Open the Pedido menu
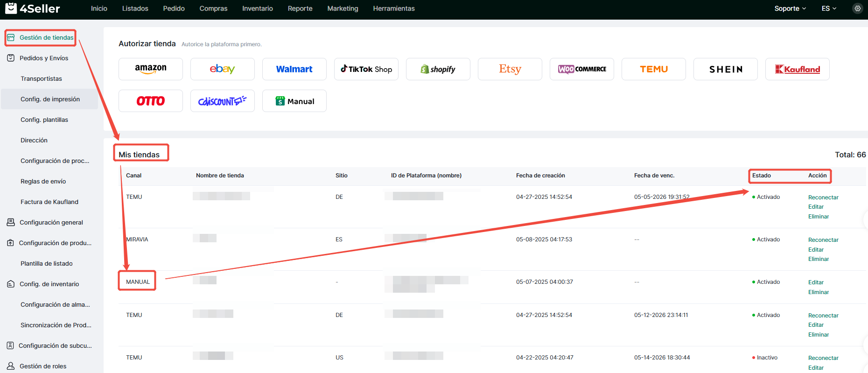868x373 pixels. 174,8
